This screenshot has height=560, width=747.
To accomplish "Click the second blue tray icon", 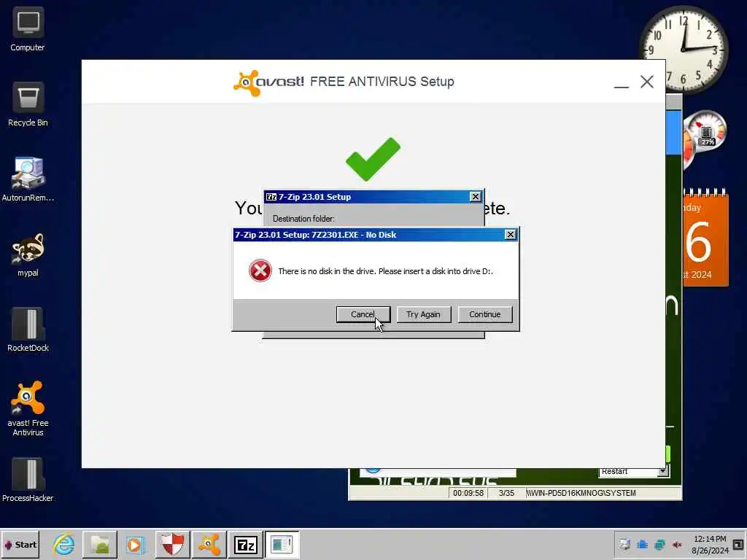I will (642, 545).
